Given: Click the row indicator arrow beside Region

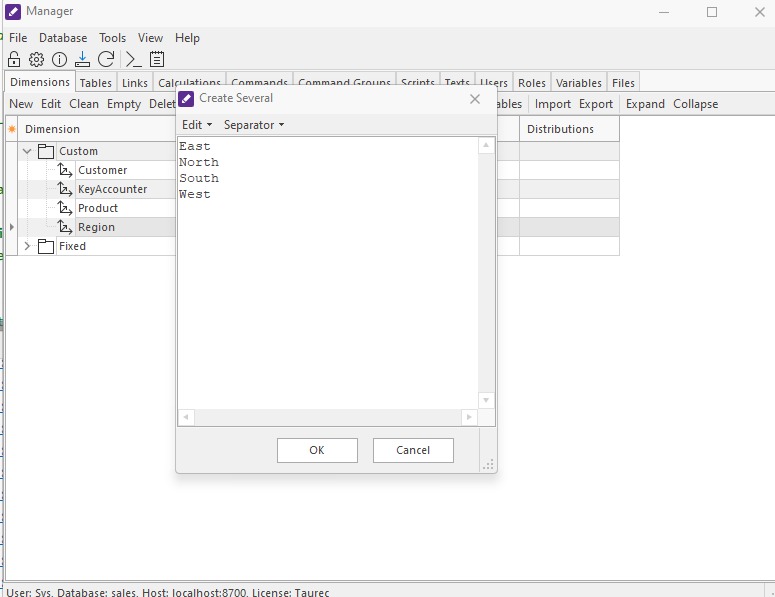Looking at the screenshot, I should point(12,227).
